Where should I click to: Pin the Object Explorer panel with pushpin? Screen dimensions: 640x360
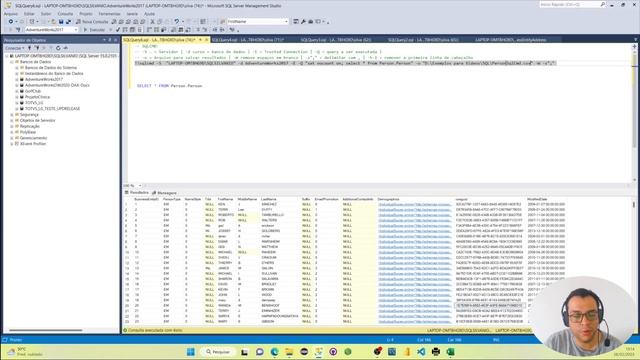coord(109,40)
